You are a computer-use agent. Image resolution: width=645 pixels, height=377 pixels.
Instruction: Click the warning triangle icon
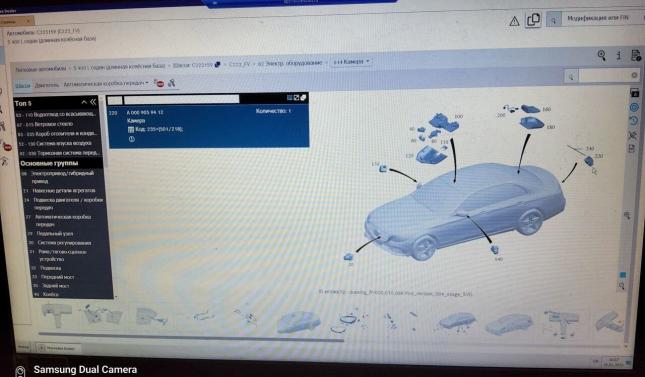click(514, 21)
